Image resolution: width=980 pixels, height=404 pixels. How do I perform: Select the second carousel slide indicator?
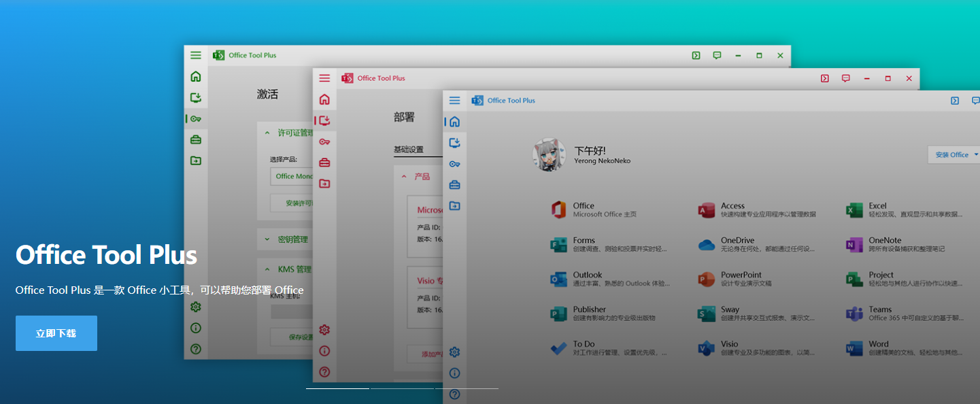(402, 388)
